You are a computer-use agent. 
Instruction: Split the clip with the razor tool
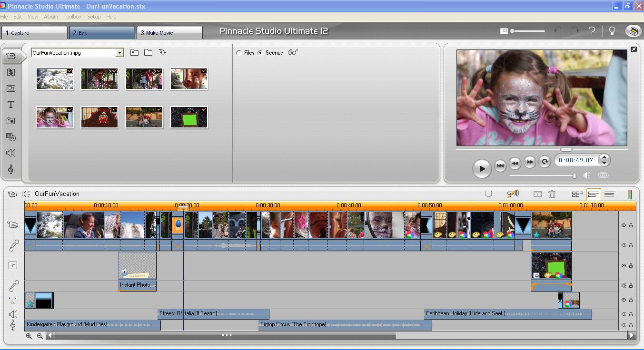(537, 194)
